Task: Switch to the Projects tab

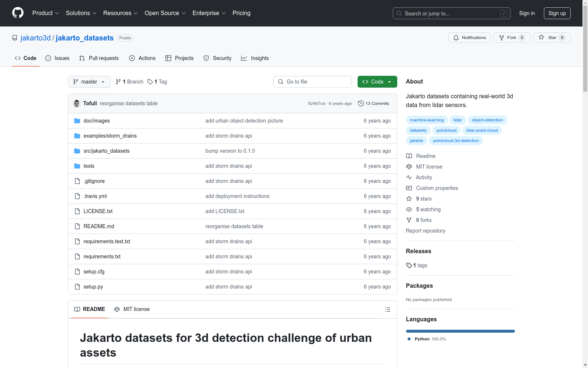Action: [179, 58]
